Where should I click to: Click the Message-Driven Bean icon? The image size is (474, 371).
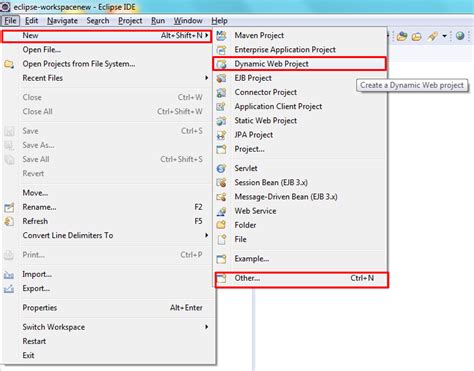pyautogui.click(x=221, y=197)
